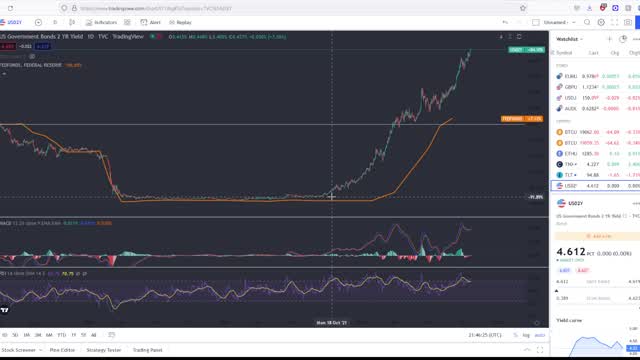Select the USDJ watchlist row
The height and width of the screenshot is (360, 640).
(596, 98)
